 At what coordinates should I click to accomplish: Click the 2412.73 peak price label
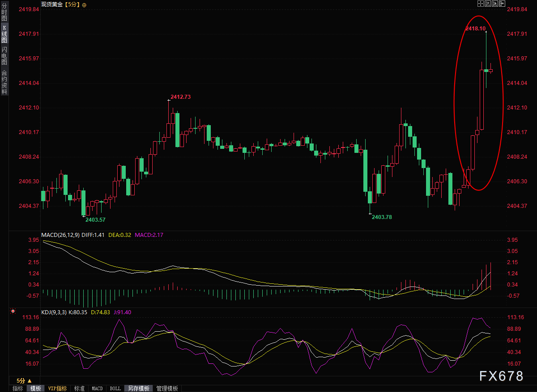click(x=181, y=97)
